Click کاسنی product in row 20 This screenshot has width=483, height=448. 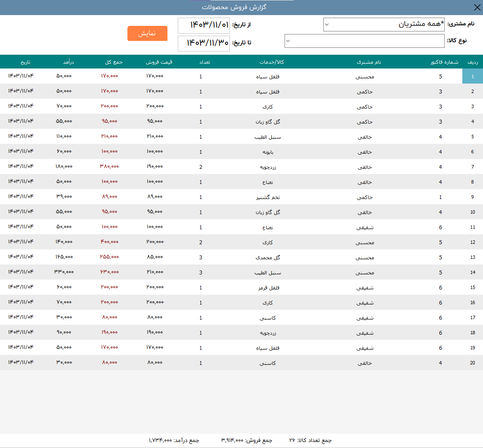pyautogui.click(x=268, y=363)
